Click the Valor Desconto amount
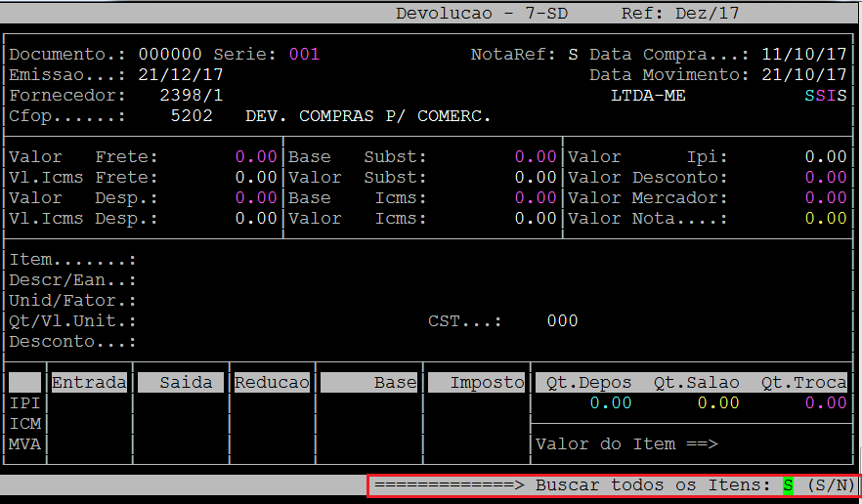The width and height of the screenshot is (862, 504). pos(826,178)
